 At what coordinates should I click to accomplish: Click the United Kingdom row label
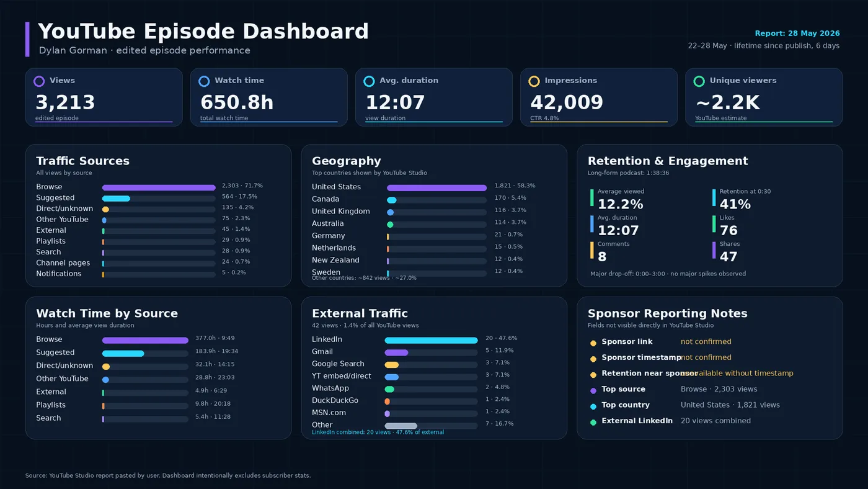pyautogui.click(x=340, y=212)
